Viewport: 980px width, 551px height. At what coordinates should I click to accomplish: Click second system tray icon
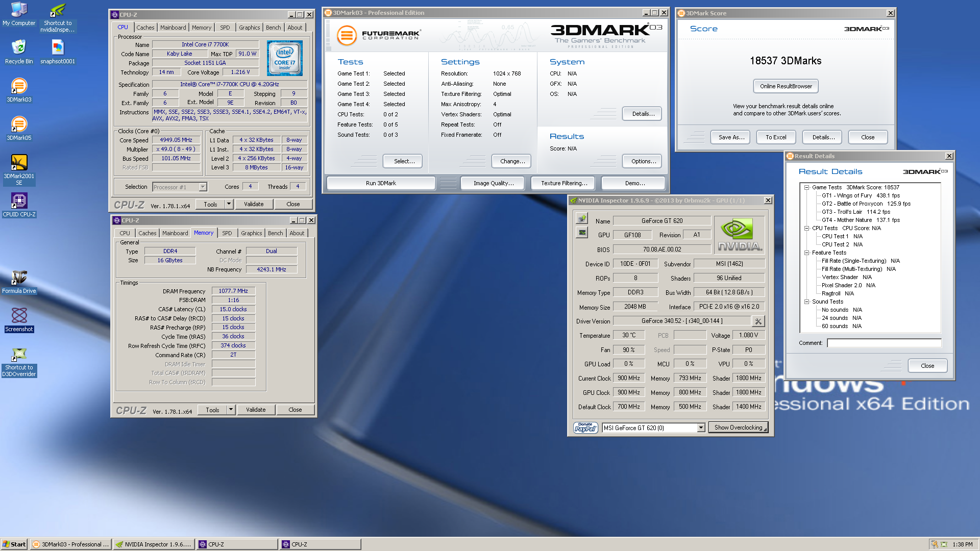click(x=944, y=544)
